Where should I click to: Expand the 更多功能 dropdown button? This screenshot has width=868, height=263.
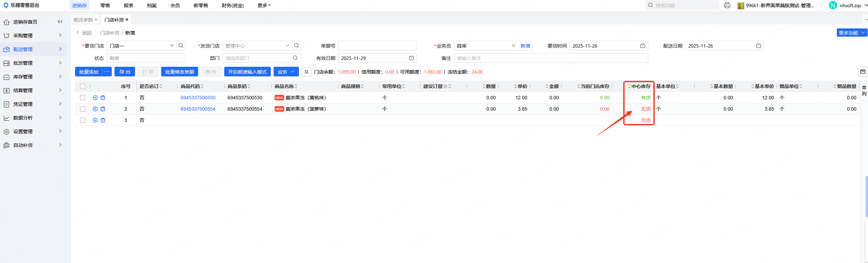click(851, 33)
